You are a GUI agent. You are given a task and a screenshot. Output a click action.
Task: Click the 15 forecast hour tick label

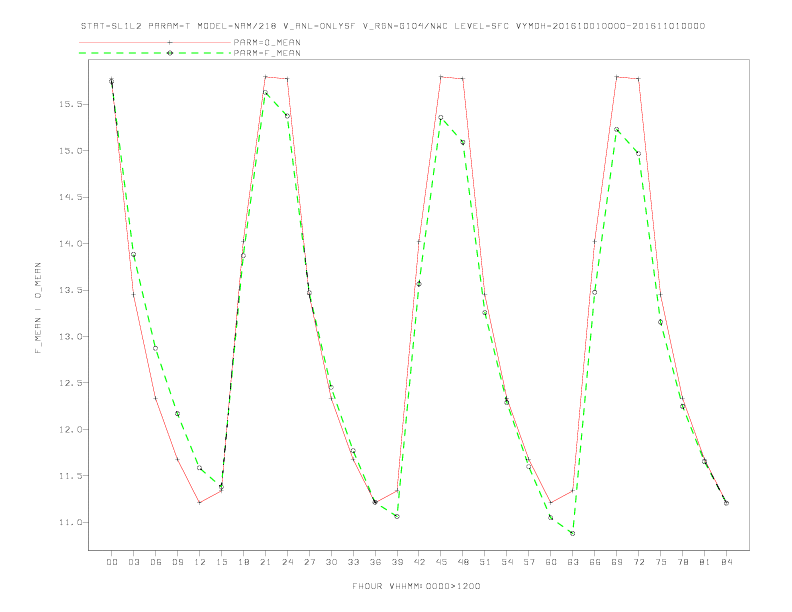[221, 562]
